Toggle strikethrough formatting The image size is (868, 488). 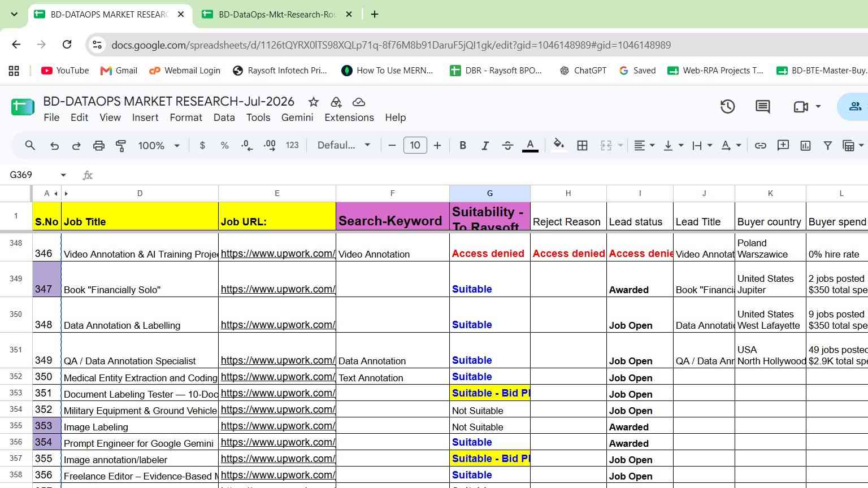point(507,146)
